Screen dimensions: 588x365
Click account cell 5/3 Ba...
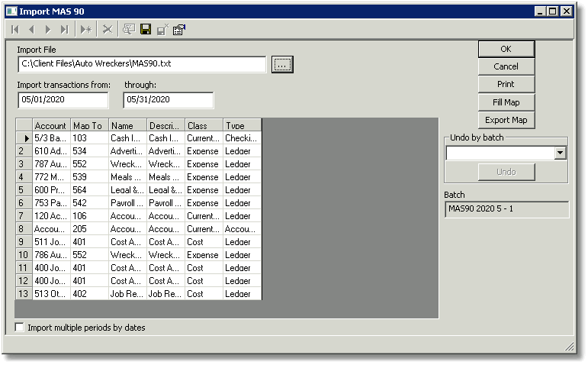51,138
